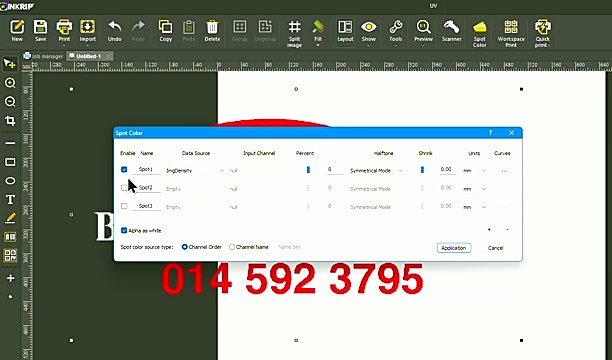Open Workspace Print
The width and height of the screenshot is (612, 360).
pos(511,34)
